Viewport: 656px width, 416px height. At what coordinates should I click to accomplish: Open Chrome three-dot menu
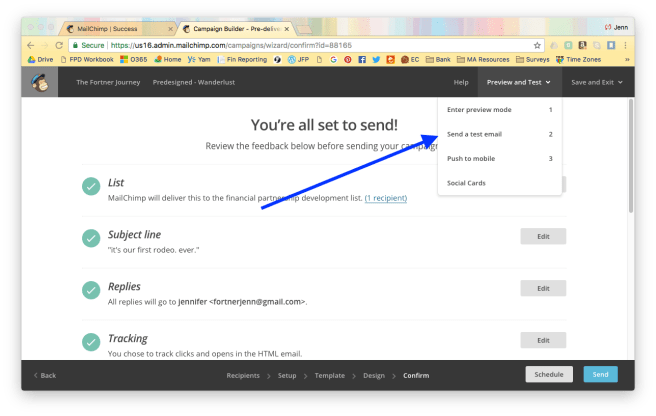pos(625,45)
